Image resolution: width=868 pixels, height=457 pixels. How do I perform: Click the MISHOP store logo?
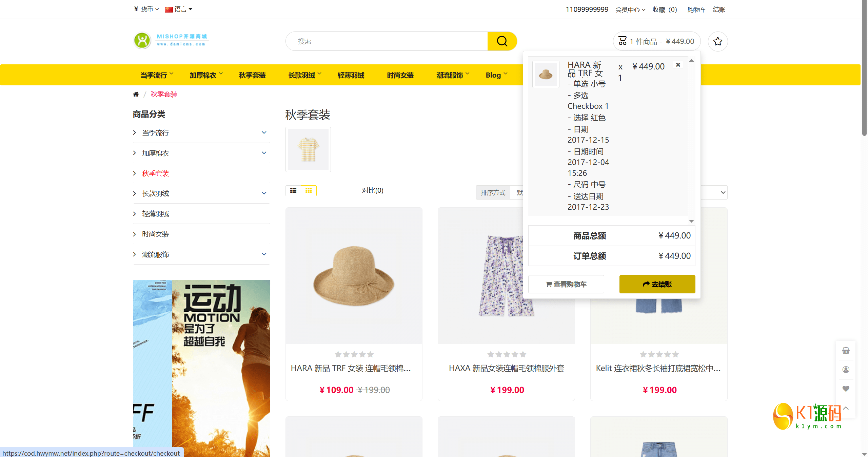coord(171,41)
